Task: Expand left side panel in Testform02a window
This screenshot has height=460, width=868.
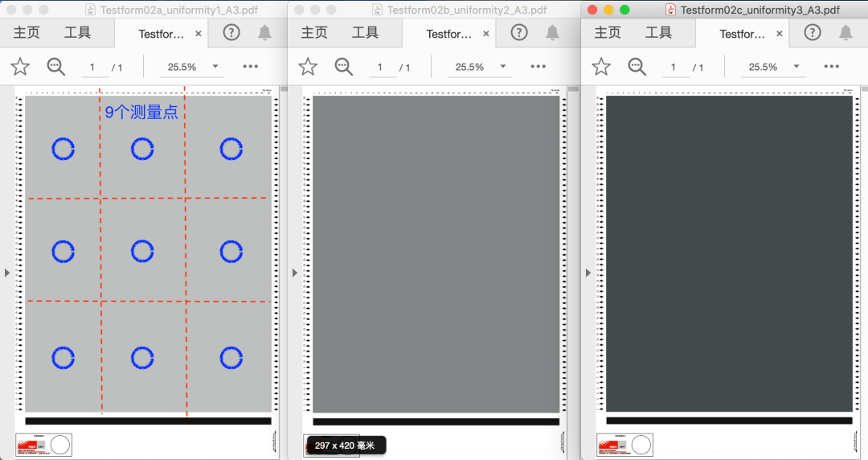Action: pos(7,273)
